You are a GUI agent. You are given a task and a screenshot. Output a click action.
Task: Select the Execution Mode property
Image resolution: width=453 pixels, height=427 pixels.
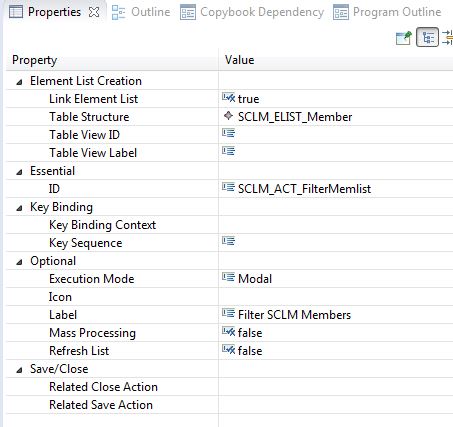[x=92, y=279]
